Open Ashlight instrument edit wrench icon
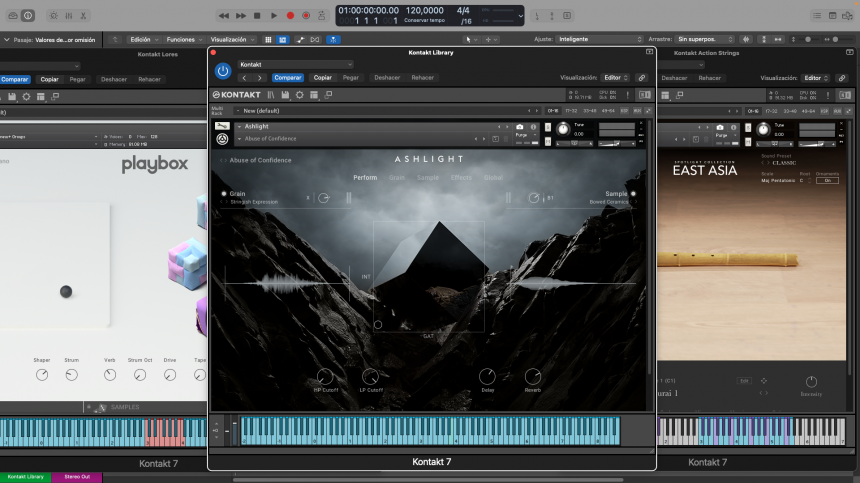 [222, 126]
